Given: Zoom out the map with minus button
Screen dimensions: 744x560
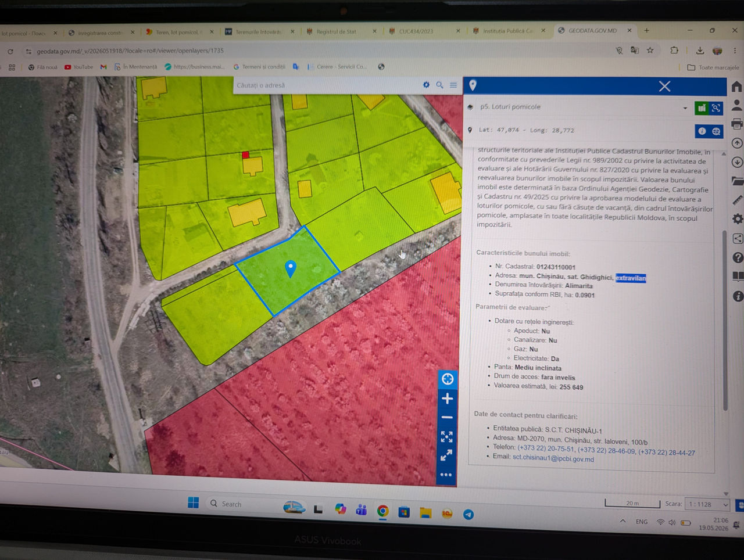Looking at the screenshot, I should tap(447, 418).
